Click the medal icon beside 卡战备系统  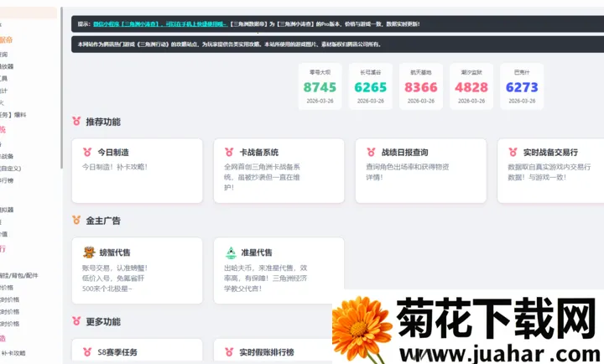229,152
